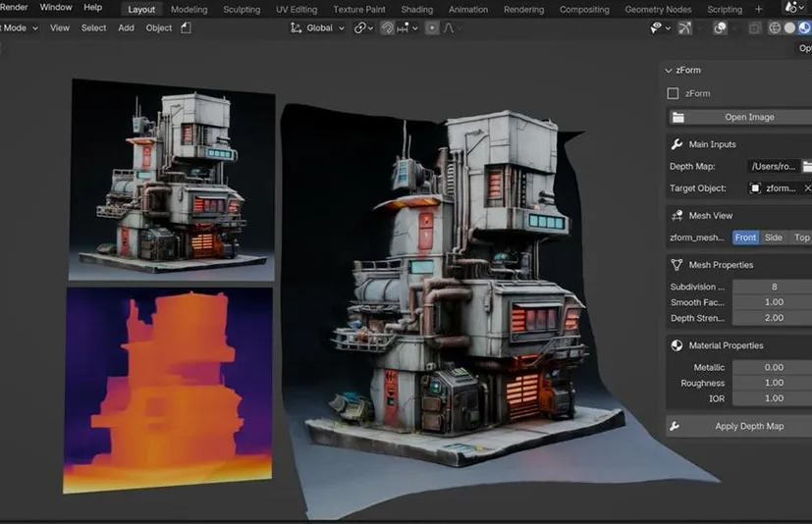Toggle the snapping magnet icon
The image size is (812, 524).
(x=387, y=27)
